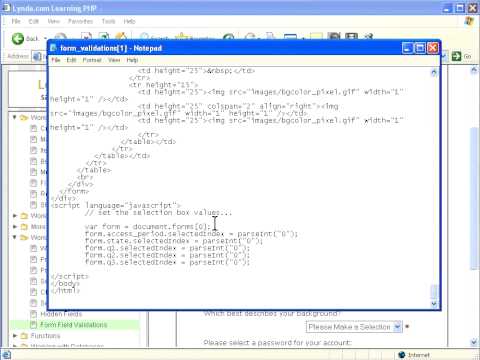Click the browser page scrollbar up arrow
Screen dimensions: 480x360
[x=474, y=70]
